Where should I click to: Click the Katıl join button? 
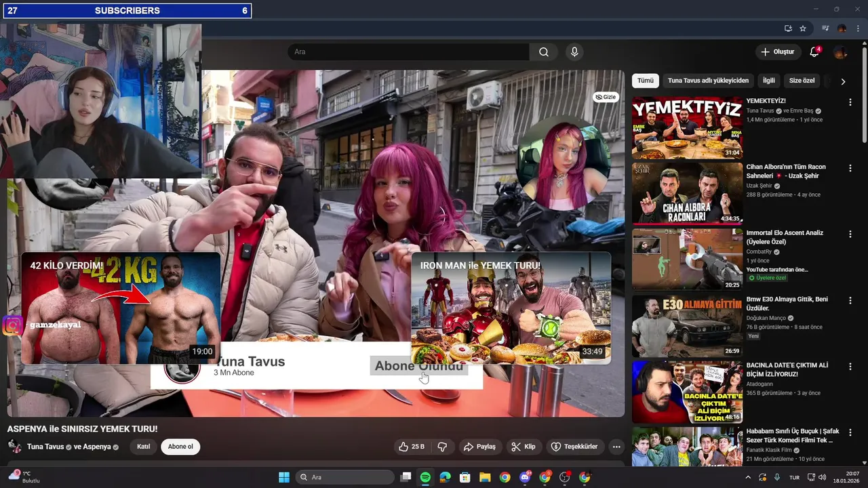(x=144, y=447)
